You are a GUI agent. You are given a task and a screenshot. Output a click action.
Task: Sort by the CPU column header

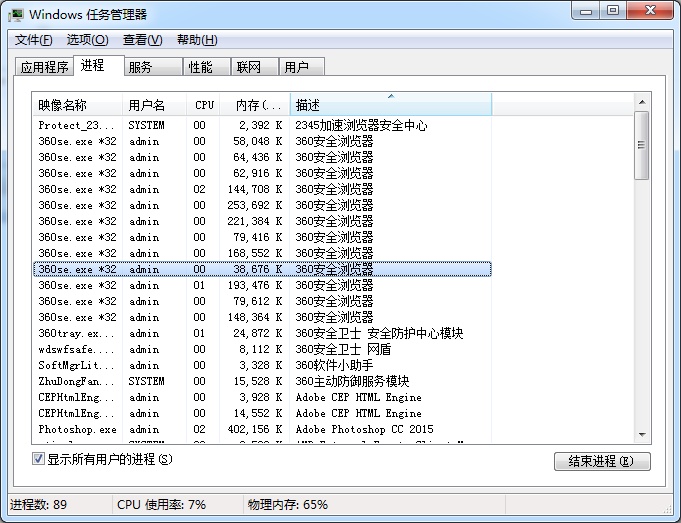pos(203,105)
